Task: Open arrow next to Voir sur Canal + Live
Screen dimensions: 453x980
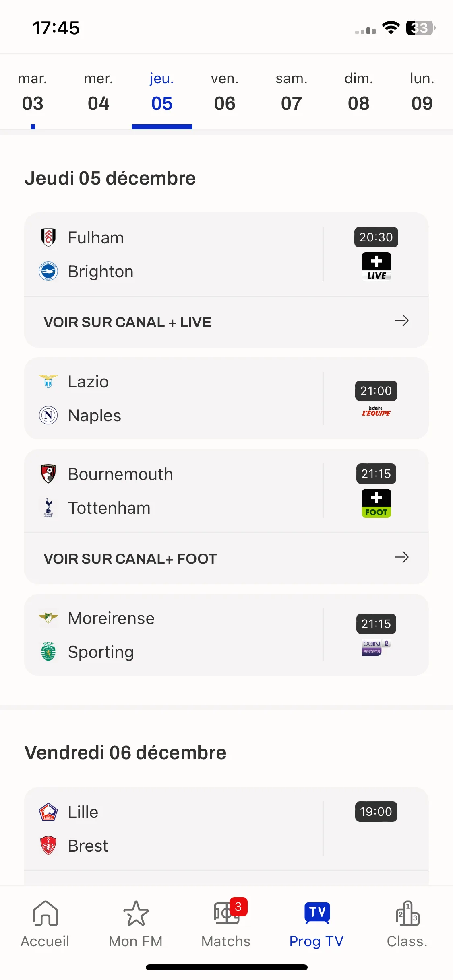Action: (401, 321)
